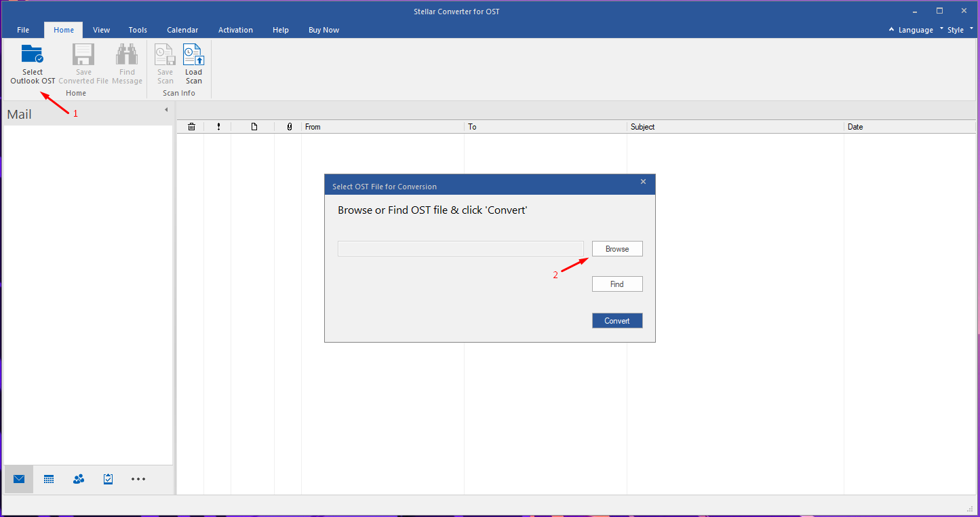Open the Tasks clipboard icon in bottom navigation

(x=109, y=479)
